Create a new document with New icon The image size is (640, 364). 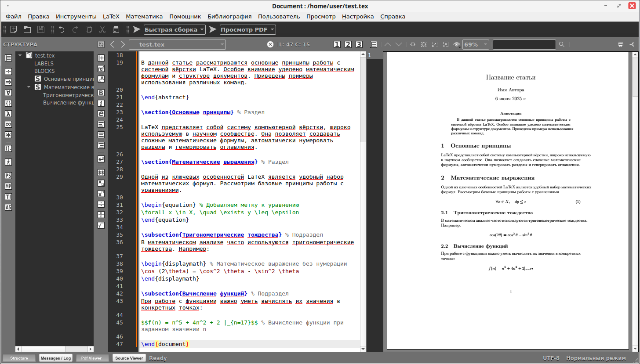[x=14, y=29]
